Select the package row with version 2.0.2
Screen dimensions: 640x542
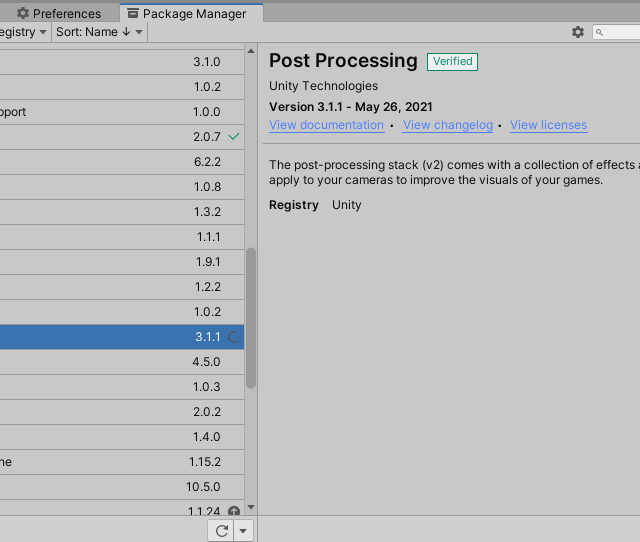point(122,412)
